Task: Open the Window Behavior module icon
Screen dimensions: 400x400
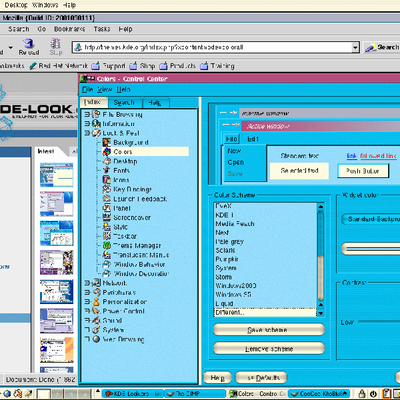Action: [107, 264]
